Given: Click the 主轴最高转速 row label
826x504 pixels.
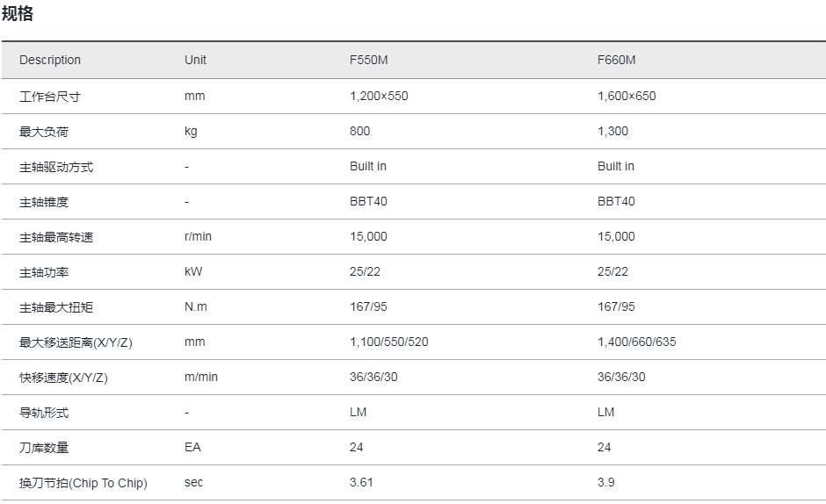Looking at the screenshot, I should pyautogui.click(x=55, y=236).
